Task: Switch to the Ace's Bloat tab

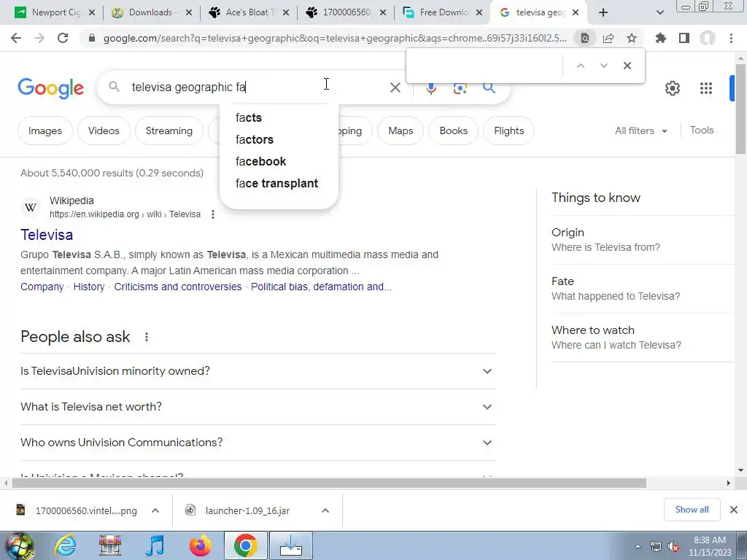Action: (x=249, y=12)
